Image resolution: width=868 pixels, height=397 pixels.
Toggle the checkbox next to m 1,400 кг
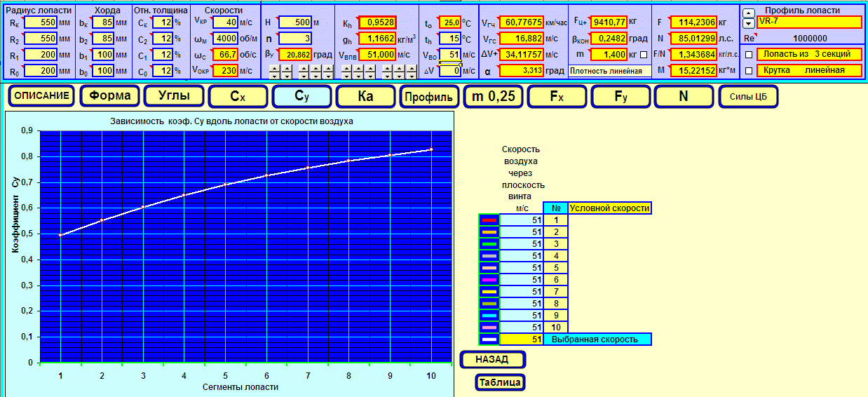point(644,55)
